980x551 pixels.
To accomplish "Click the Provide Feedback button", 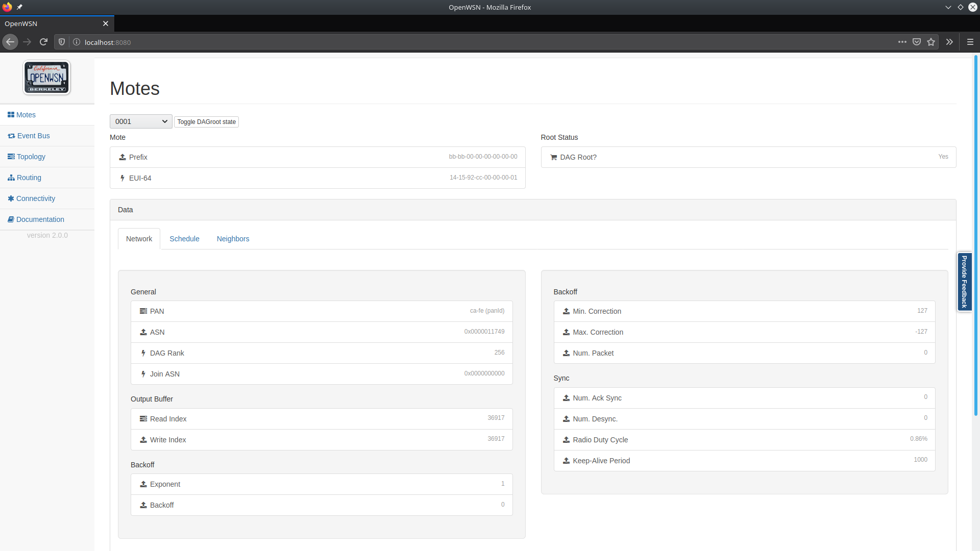I will click(x=964, y=281).
